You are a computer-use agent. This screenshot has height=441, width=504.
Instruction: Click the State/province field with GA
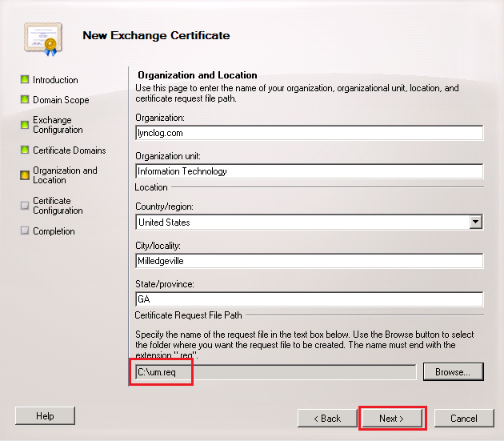click(x=310, y=299)
